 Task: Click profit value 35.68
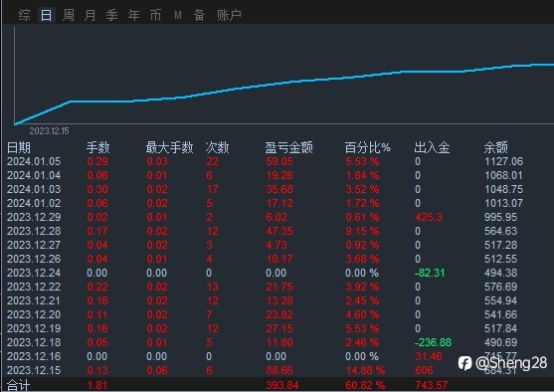tap(279, 189)
